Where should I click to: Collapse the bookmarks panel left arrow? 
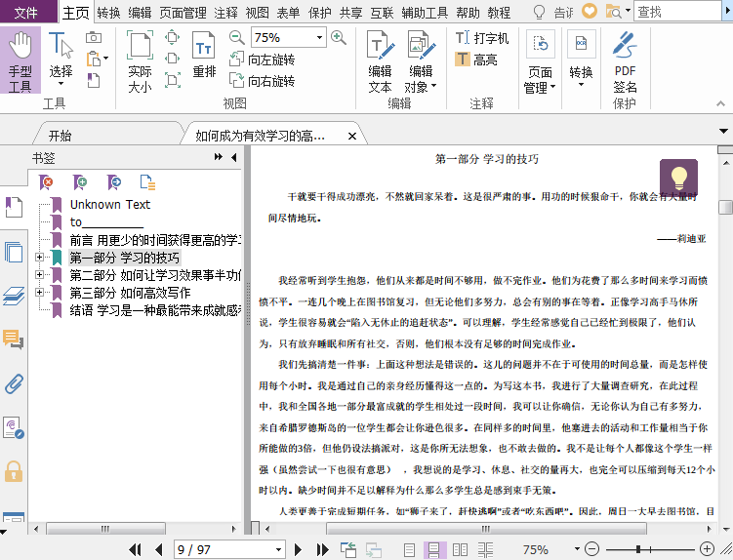pos(233,157)
